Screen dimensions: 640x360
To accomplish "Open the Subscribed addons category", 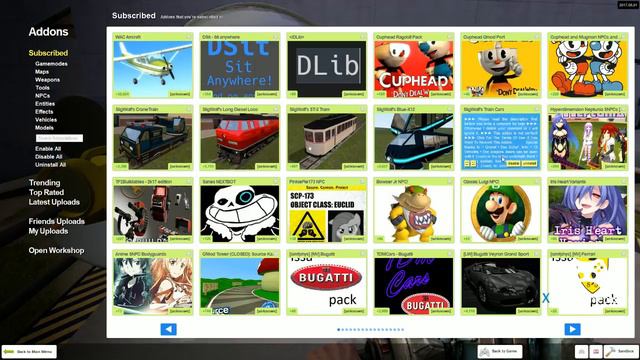I will coord(48,53).
